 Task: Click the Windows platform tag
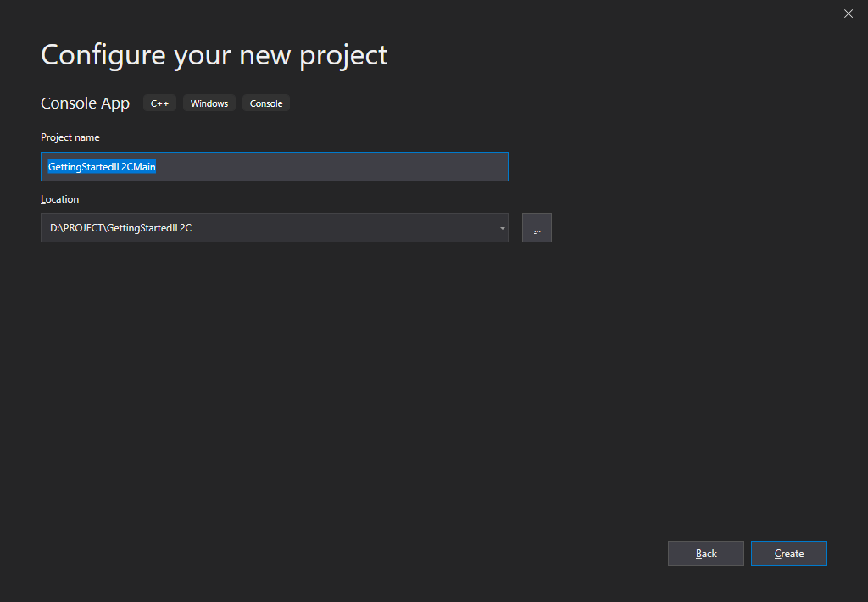(209, 103)
